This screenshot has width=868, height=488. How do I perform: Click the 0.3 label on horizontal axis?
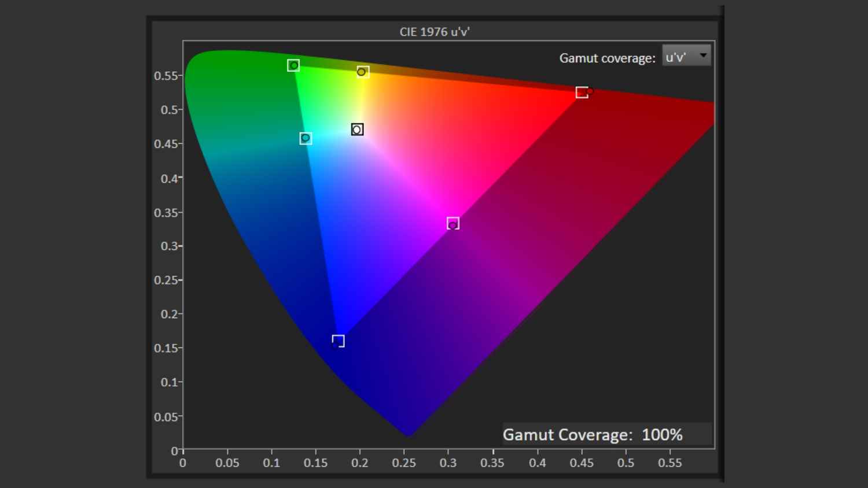448,463
